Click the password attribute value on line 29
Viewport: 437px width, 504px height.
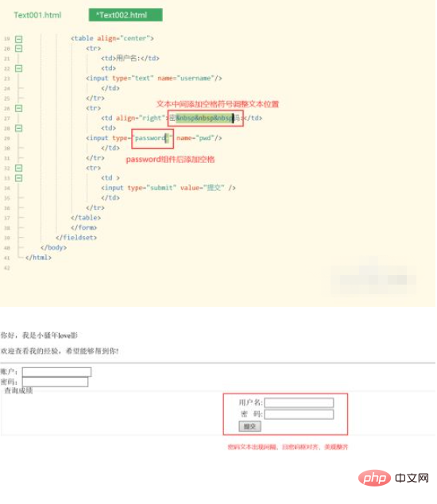[150, 138]
